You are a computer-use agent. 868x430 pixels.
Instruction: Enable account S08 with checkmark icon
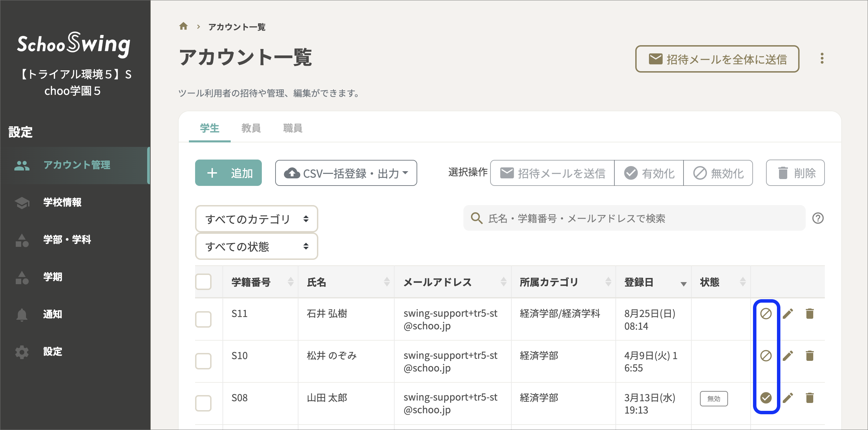coord(766,398)
